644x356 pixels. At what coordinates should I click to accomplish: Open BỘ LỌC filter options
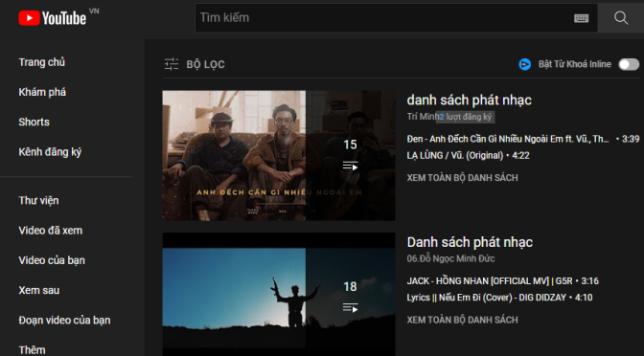[x=205, y=64]
